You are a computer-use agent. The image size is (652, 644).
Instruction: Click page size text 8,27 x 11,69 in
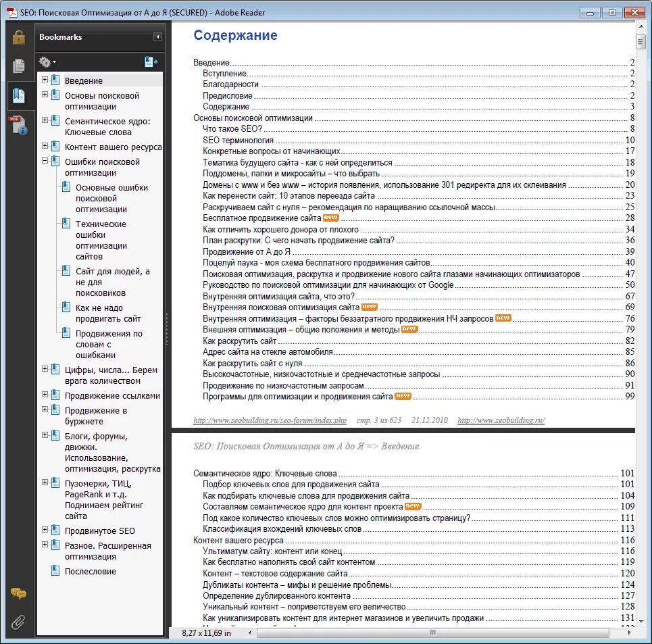[206, 633]
